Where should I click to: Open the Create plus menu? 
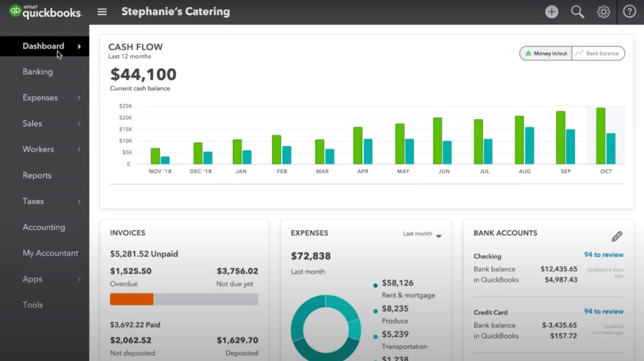pyautogui.click(x=552, y=11)
